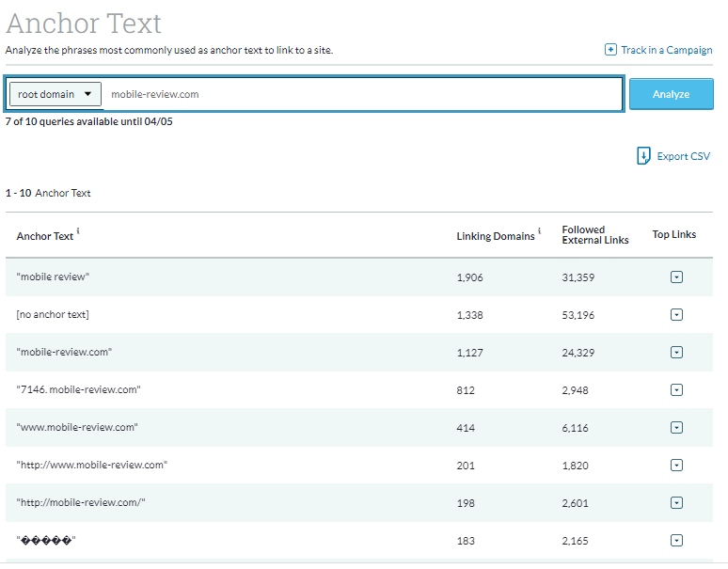728x569 pixels.
Task: Click the 201 linking domains value
Action: pos(466,466)
